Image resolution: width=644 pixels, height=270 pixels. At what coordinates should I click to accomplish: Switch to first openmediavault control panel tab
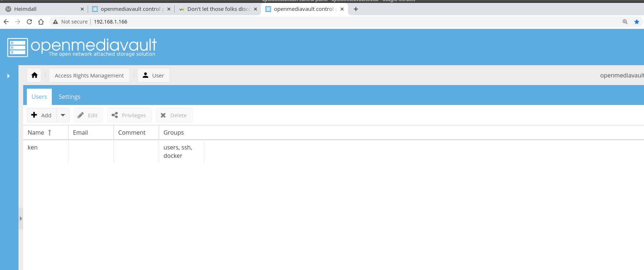[130, 9]
